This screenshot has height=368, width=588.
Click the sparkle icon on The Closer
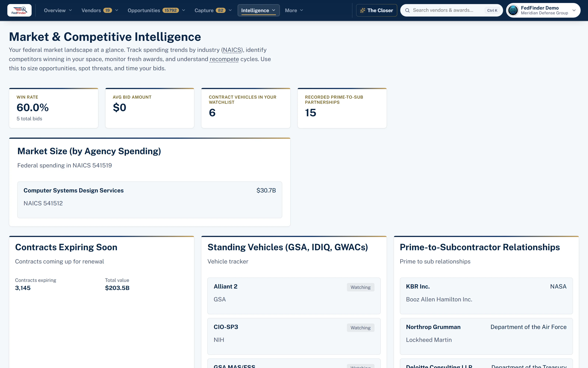(363, 10)
